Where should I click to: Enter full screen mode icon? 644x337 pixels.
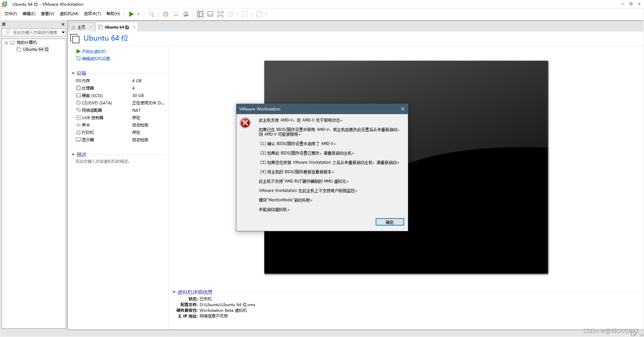point(220,14)
